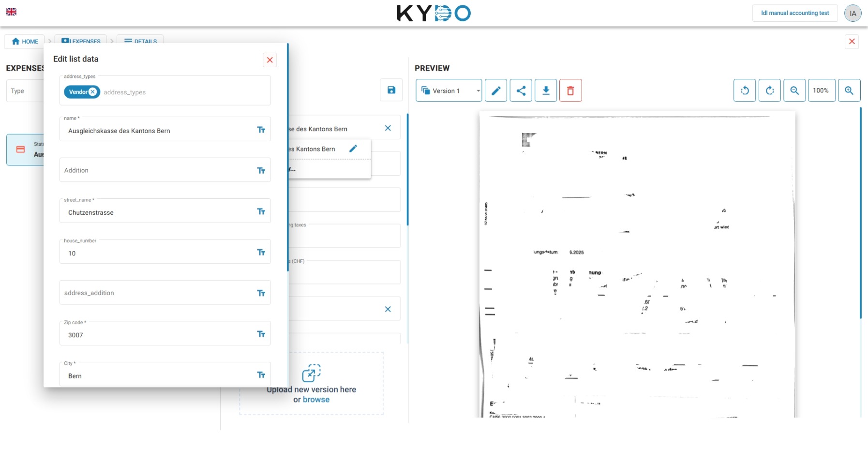Clear the lower form field with X
Viewport: 868px width, 462px height.
(x=388, y=309)
